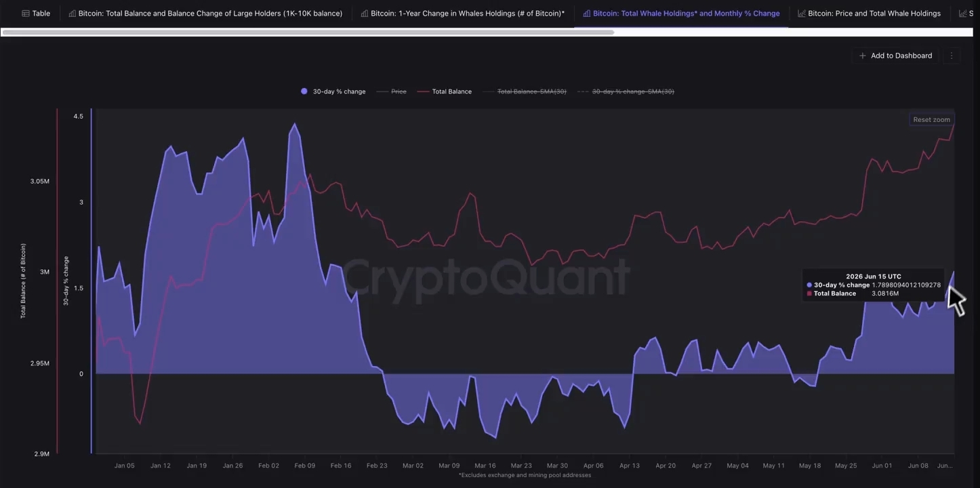Click chart icon of Price and Whale Holdings tab
The height and width of the screenshot is (488, 980).
(x=802, y=14)
